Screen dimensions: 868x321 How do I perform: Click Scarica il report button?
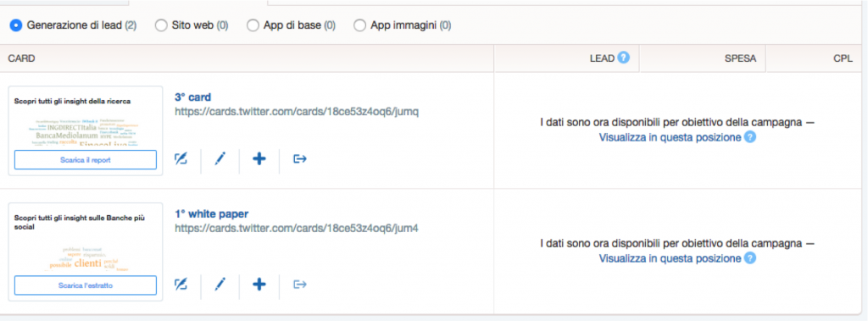point(86,160)
